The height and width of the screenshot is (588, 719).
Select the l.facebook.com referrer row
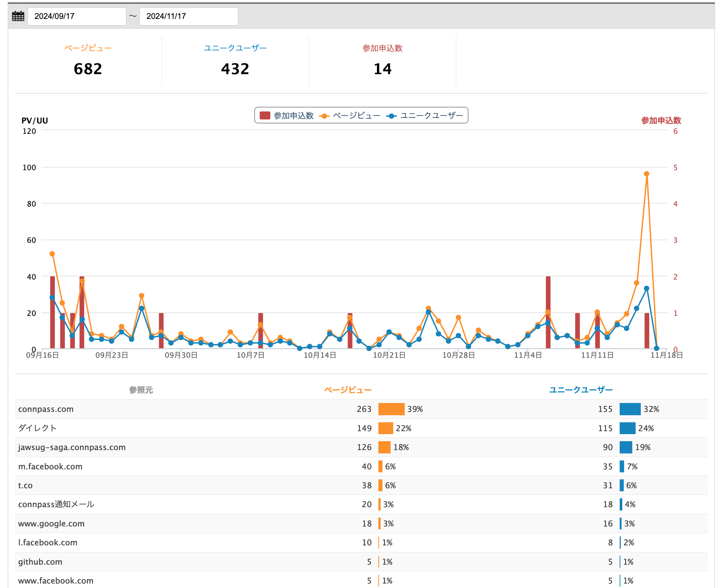361,542
